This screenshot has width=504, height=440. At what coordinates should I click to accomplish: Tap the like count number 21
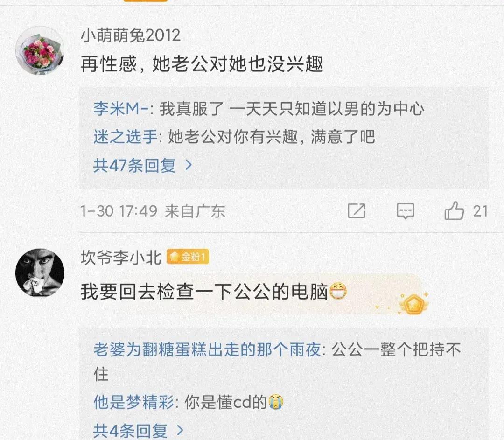[480, 211]
